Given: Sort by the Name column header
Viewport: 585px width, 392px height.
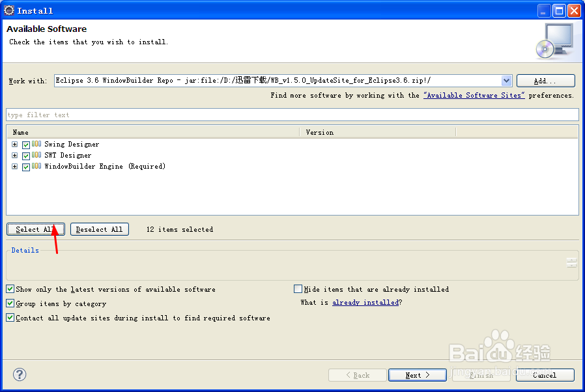Looking at the screenshot, I should click(153, 132).
